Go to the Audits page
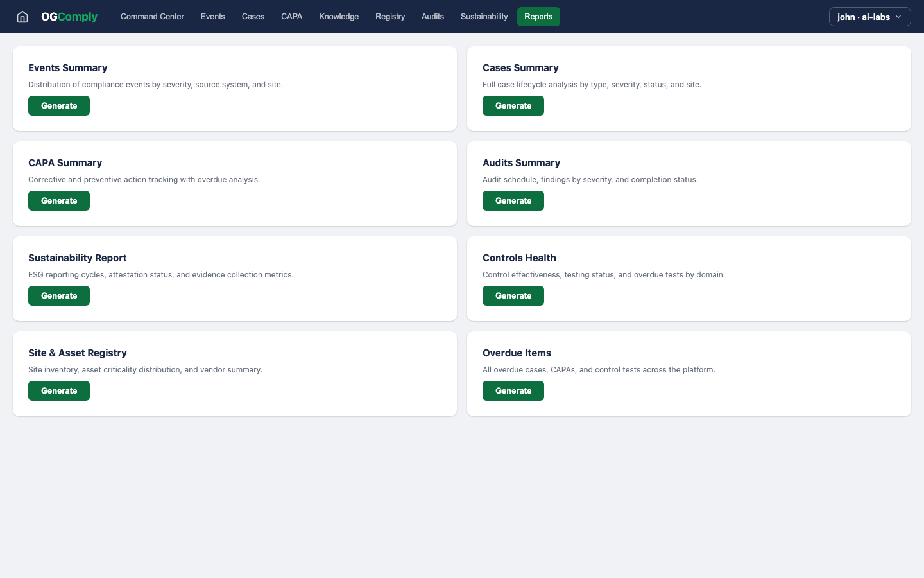 pos(432,17)
